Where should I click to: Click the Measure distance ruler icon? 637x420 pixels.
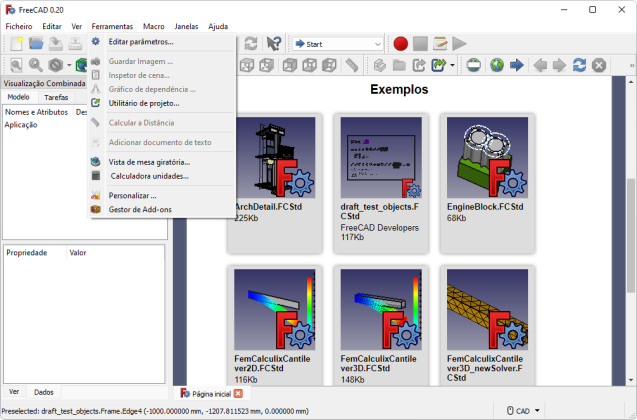(x=351, y=65)
